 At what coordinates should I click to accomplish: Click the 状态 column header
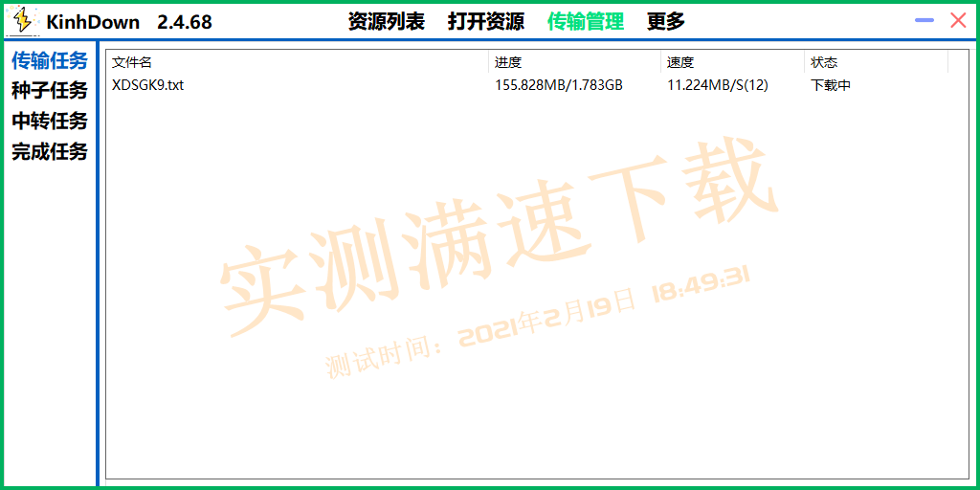[824, 62]
